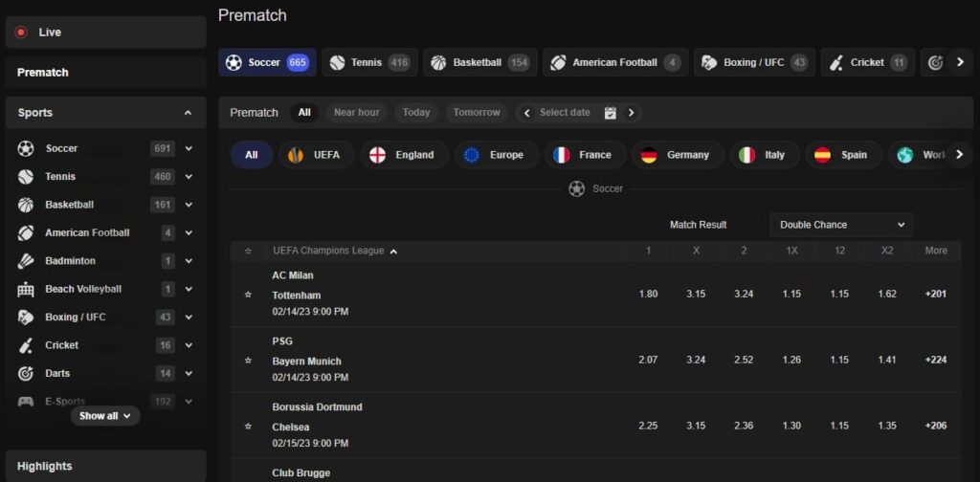Click the UEFA league icon
This screenshot has height=482, width=980.
296,155
